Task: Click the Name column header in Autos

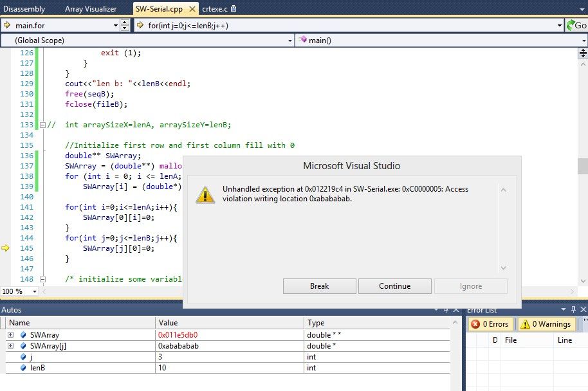Action: pos(80,322)
